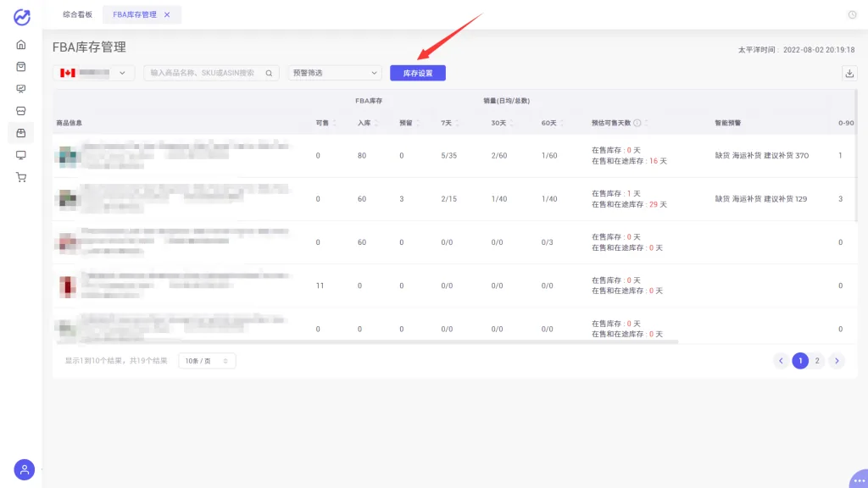This screenshot has width=868, height=488.
Task: Click '缺货 海运补货 建议补货 129' alert text
Action: point(760,198)
